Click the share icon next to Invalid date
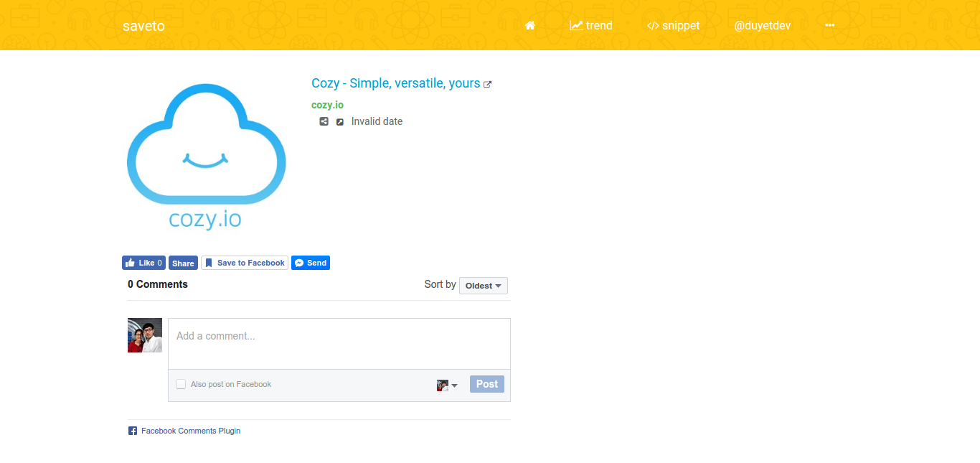The width and height of the screenshot is (980, 463). tap(324, 121)
